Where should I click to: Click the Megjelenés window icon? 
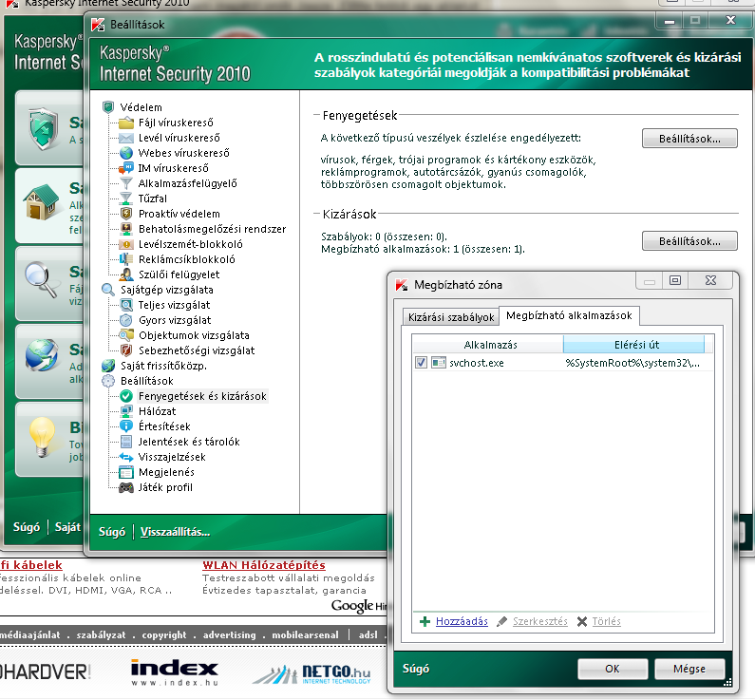[x=126, y=472]
